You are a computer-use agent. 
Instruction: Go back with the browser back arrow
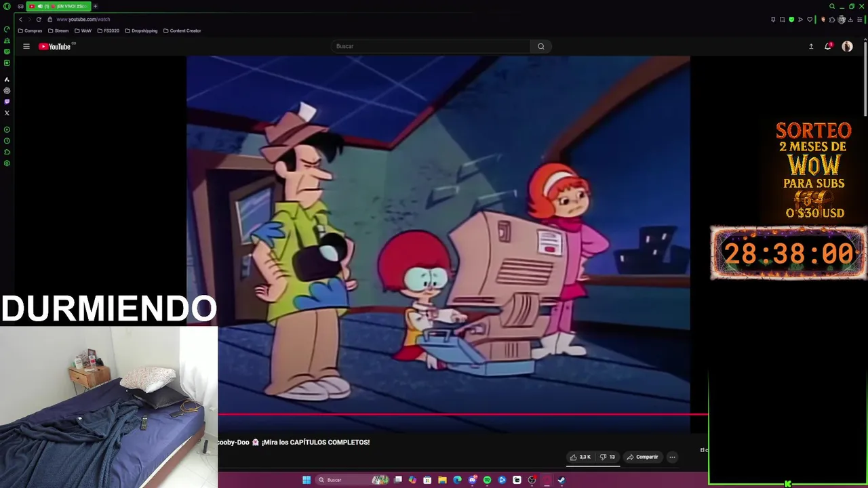(x=20, y=19)
